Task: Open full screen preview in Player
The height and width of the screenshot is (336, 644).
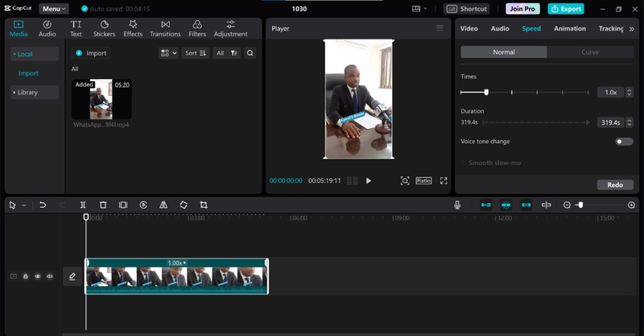Action: 444,180
